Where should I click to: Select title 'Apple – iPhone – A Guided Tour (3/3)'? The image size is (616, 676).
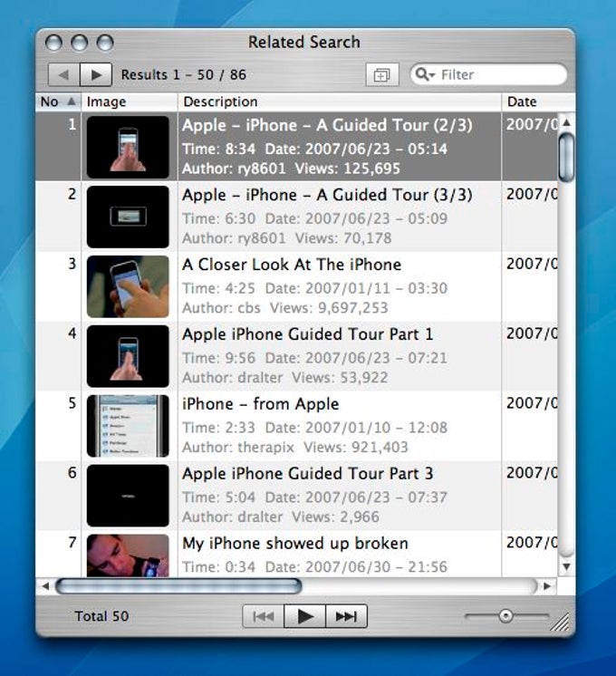coord(327,196)
